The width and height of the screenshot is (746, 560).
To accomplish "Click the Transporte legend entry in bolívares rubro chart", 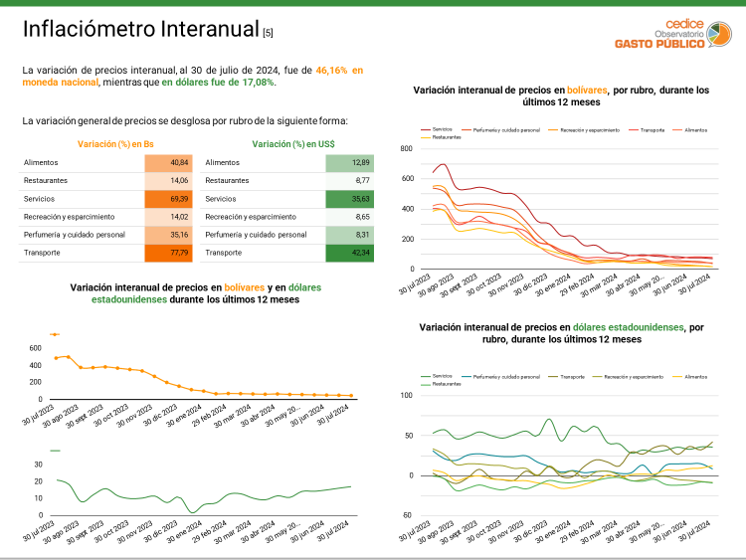I will (647, 130).
